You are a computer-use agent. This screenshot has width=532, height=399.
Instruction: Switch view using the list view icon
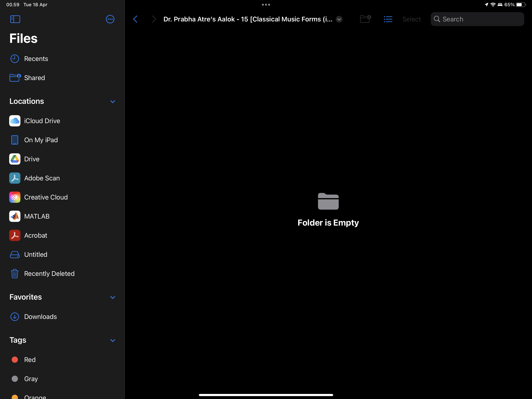388,19
